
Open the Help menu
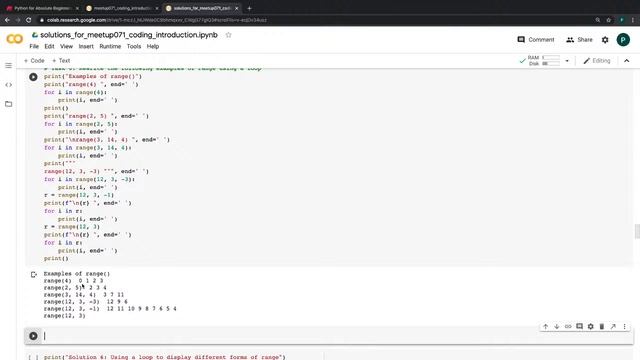coord(153,47)
